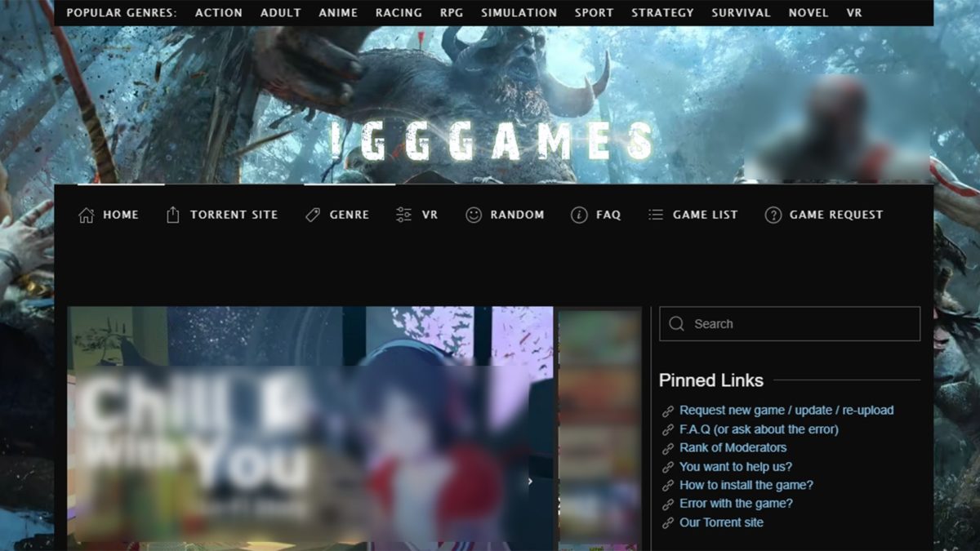Click the FAQ info icon
The height and width of the screenshot is (551, 980).
(x=579, y=215)
